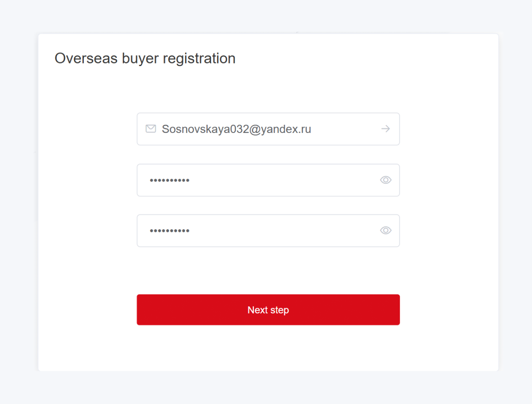The height and width of the screenshot is (404, 532).
Task: Toggle visibility of the upper password
Action: tap(385, 180)
